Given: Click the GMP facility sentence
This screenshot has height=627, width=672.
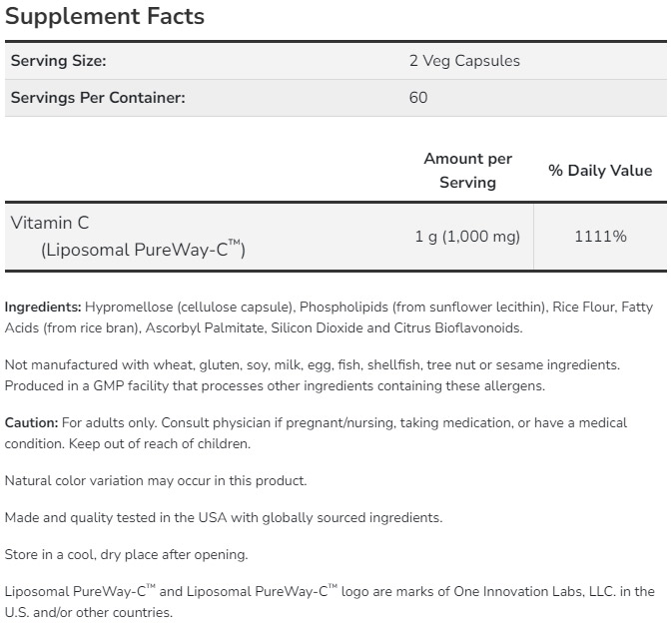Looking at the screenshot, I should pyautogui.click(x=276, y=385).
